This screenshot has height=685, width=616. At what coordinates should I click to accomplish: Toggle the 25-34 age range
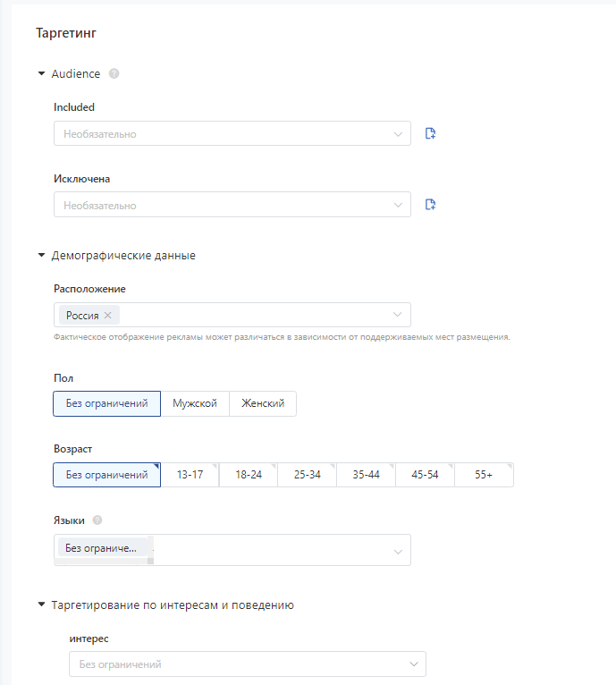(x=308, y=475)
